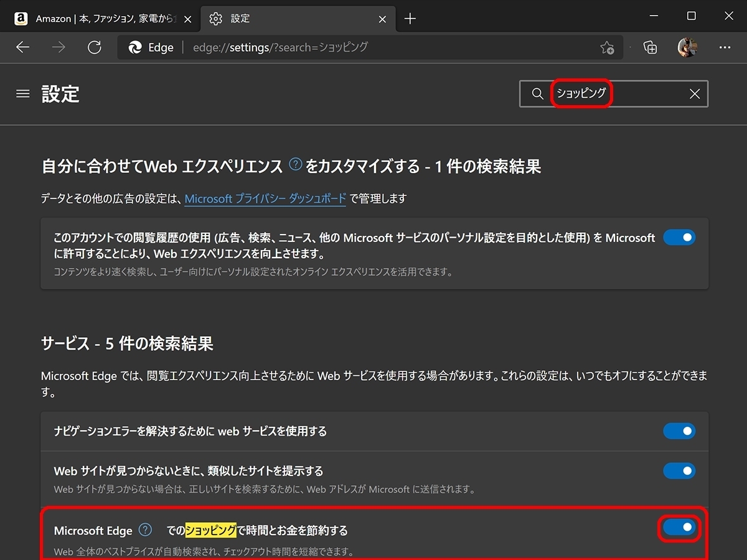Click the Amazon favicon on first tab
Viewport: 747px width, 560px height.
(x=21, y=19)
